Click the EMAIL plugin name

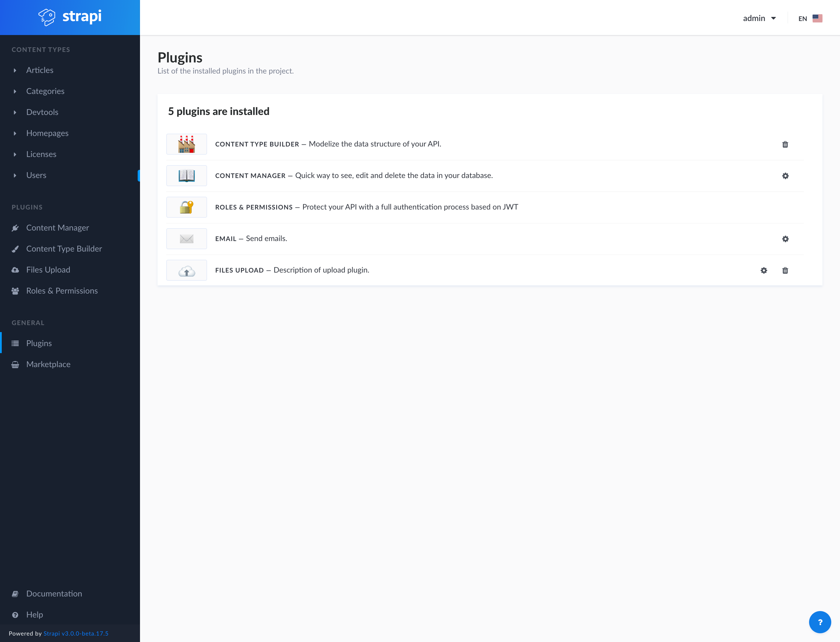[x=226, y=239]
